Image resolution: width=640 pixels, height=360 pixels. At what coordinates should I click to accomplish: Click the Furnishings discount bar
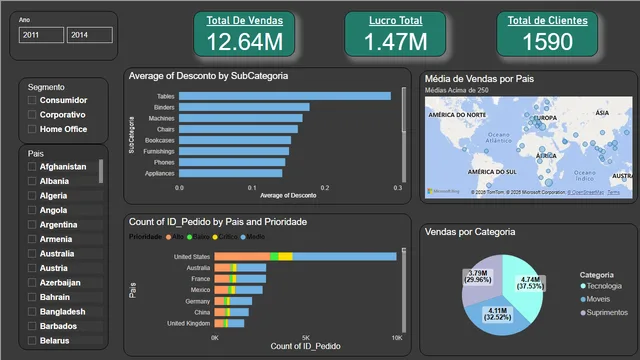pos(234,151)
